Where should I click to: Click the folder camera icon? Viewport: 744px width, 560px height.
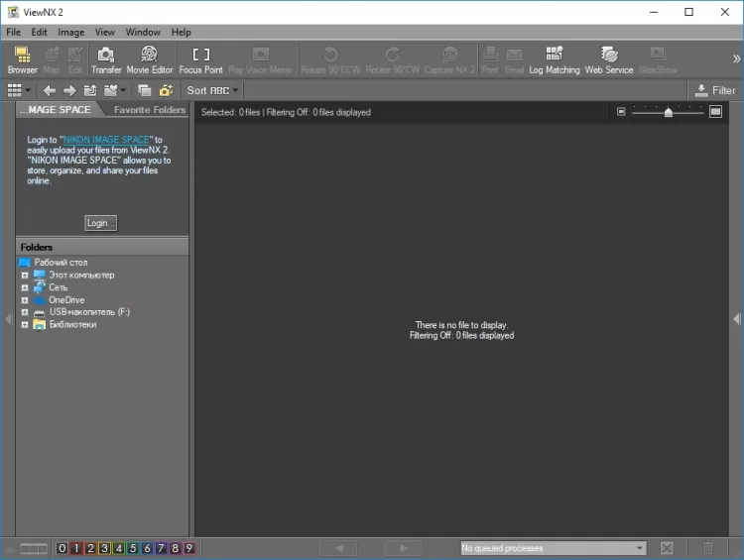[166, 90]
